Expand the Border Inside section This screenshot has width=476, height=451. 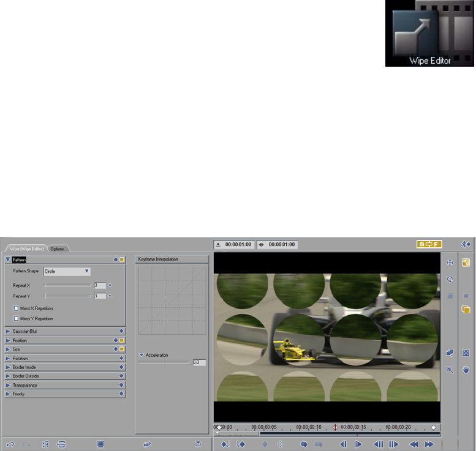coord(8,367)
